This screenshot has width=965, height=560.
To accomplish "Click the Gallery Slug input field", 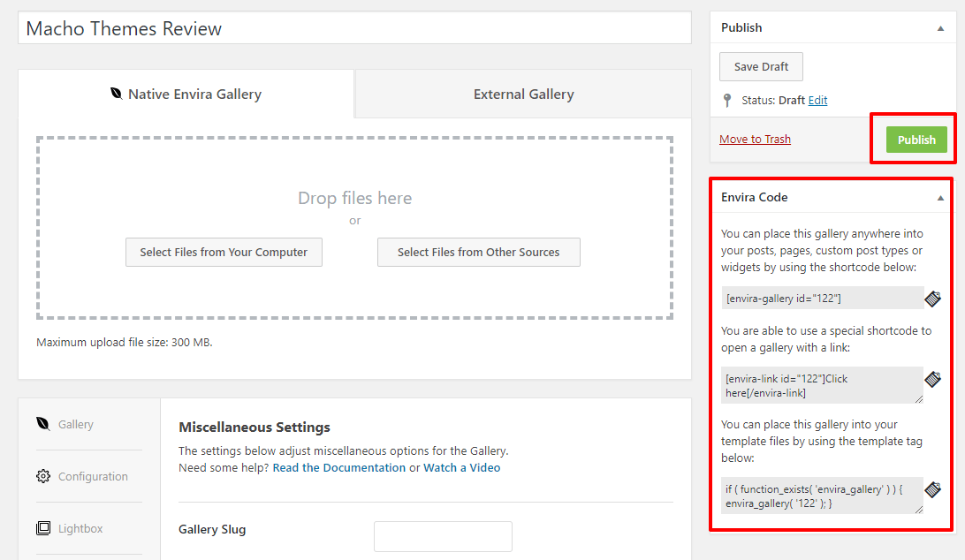I will [443, 537].
